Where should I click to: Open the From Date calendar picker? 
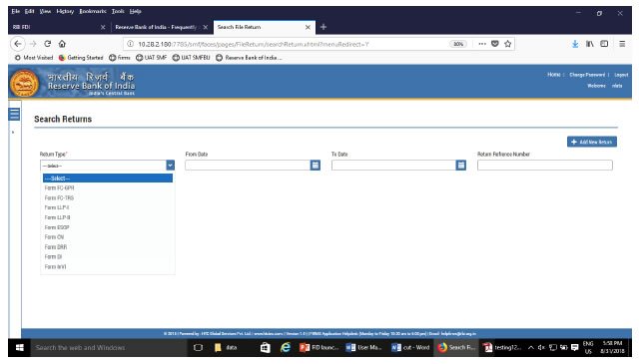tap(316, 165)
